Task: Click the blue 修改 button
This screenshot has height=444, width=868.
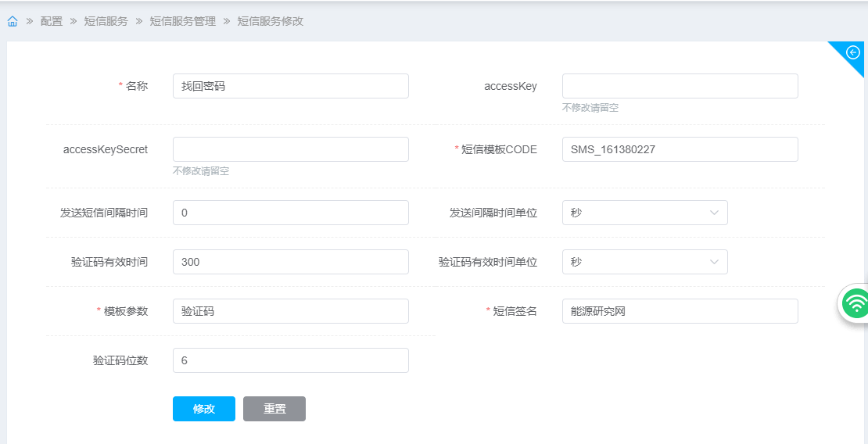Action: pos(203,409)
